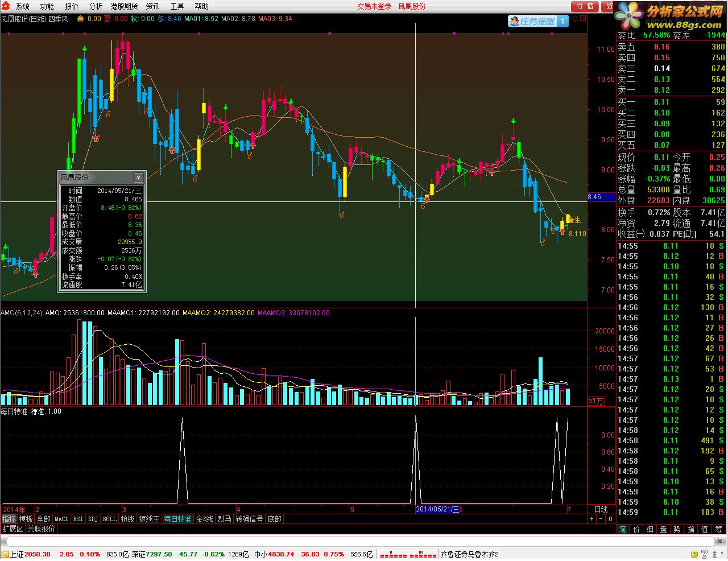Viewport: 728px width, 561px height.
Task: Click the minus zoom button
Action: point(601,519)
